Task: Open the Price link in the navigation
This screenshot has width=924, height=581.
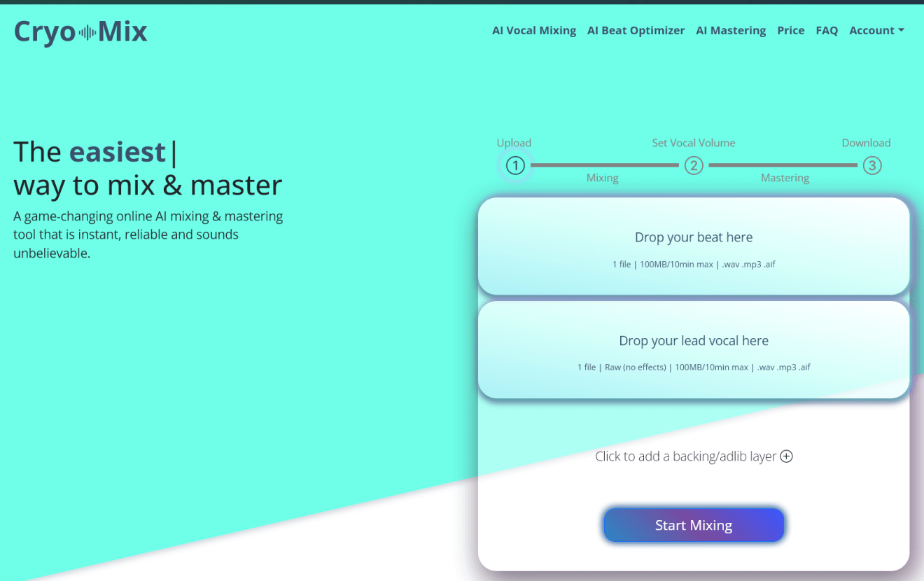Action: 790,31
